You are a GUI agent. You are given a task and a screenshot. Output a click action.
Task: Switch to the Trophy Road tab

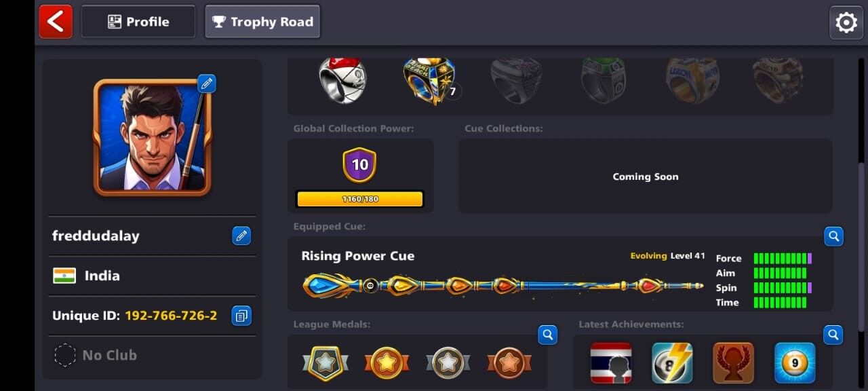coord(262,22)
